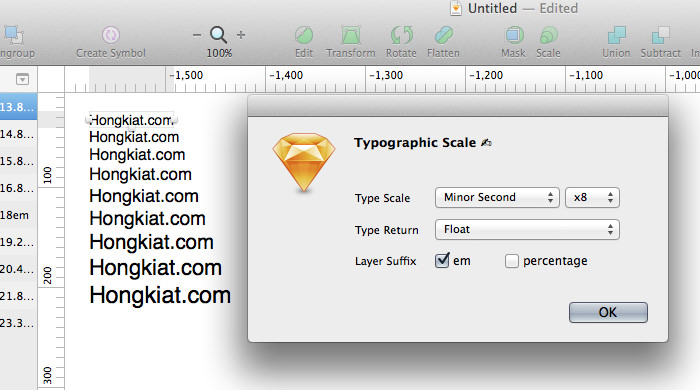Click the Ungroup toolbar icon
700x390 pixels.
(13, 35)
